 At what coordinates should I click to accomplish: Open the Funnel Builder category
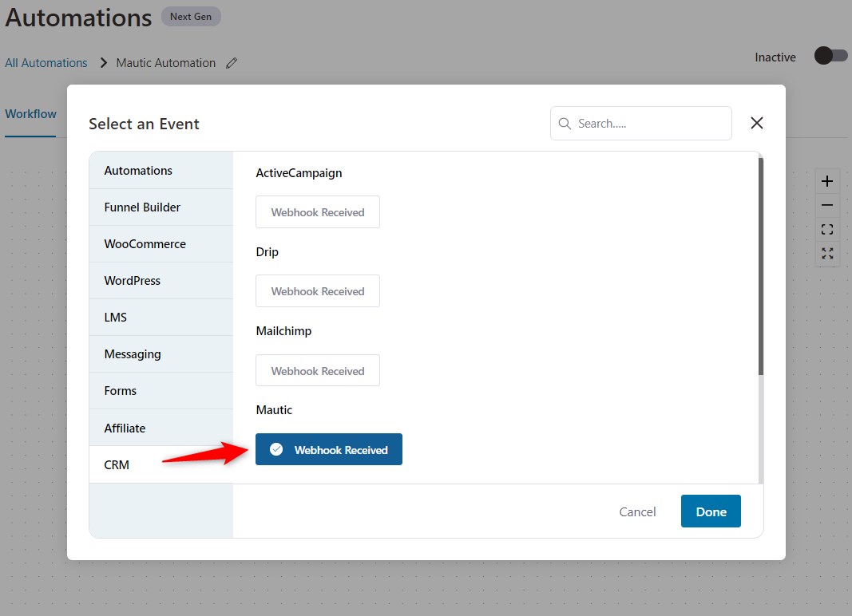[x=160, y=207]
